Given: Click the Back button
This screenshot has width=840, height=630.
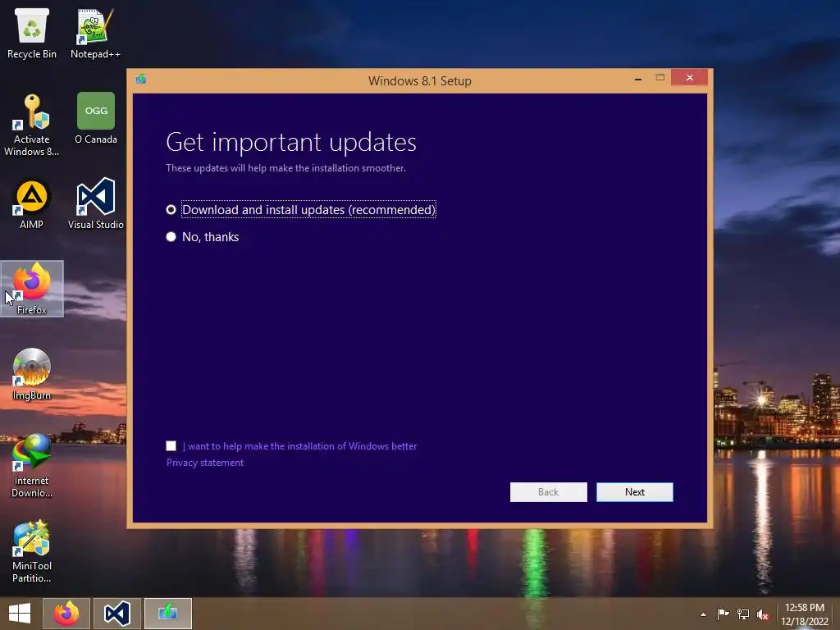Looking at the screenshot, I should point(548,492).
